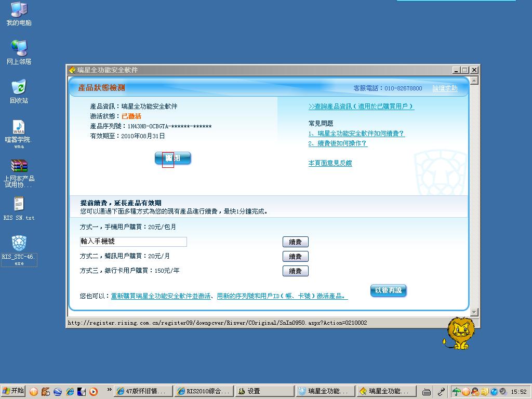The image size is (532, 399).
Task: Open 查詢產品資訊 link for purchased users
Action: 362,107
